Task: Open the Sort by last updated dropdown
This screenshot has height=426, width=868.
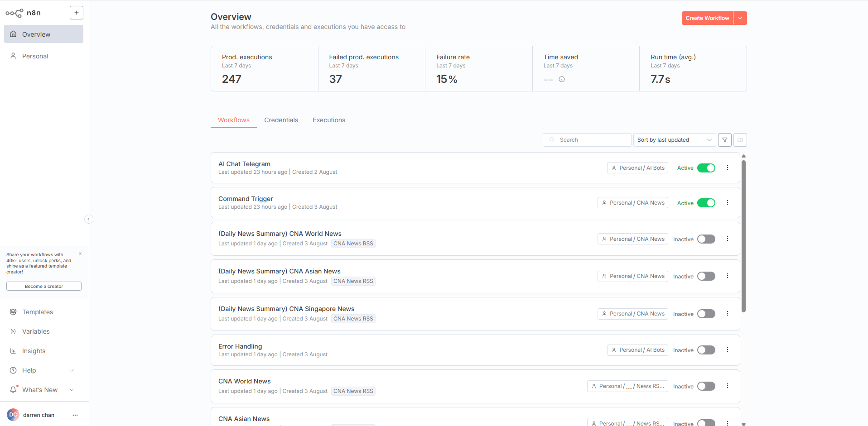Action: tap(674, 140)
